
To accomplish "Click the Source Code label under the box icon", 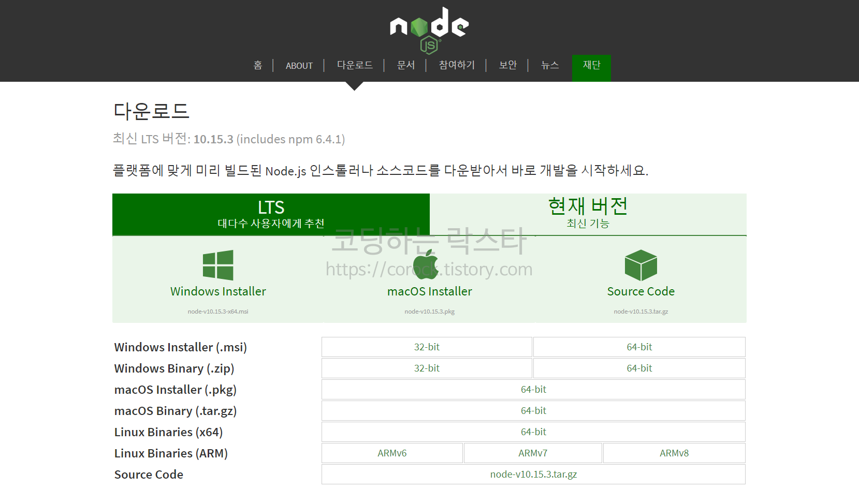I will 641,291.
